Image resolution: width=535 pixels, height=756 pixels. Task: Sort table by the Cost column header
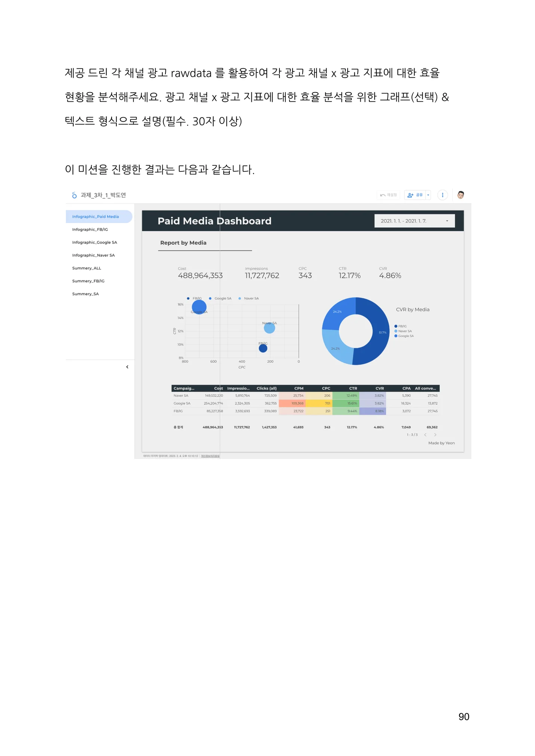(x=218, y=388)
